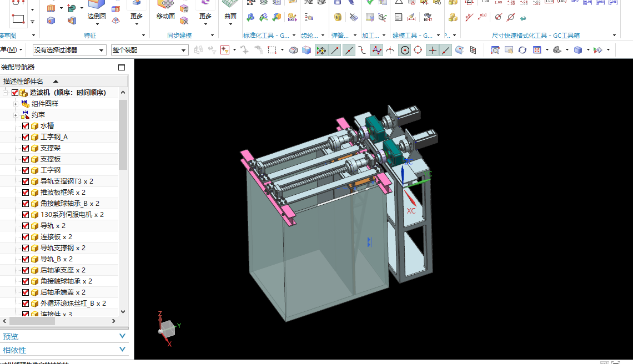The width and height of the screenshot is (633, 364).
Task: Select the rectangle sketch tool
Action: pos(18,19)
